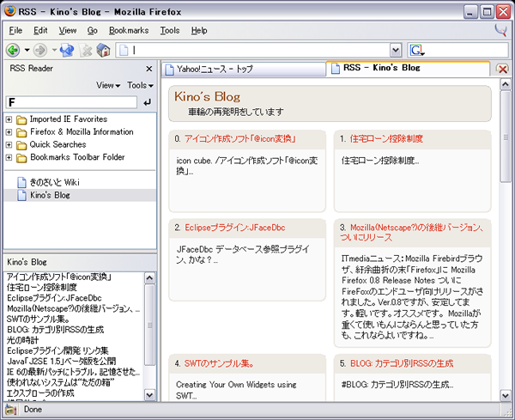
Task: Click the sidebar enter arrow button
Action: [147, 102]
